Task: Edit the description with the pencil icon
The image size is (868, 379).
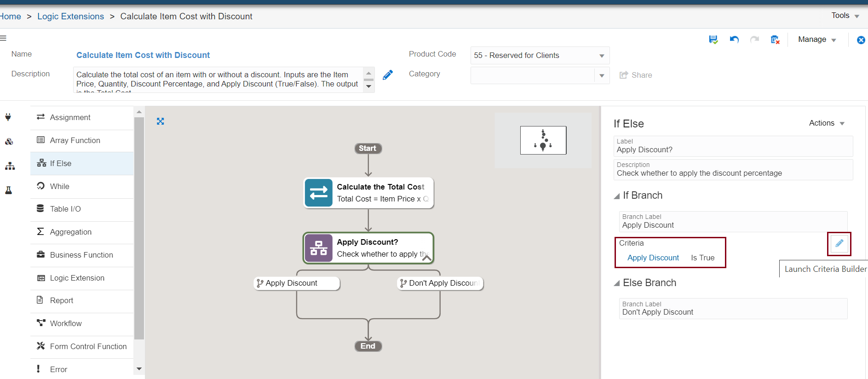Action: (x=388, y=75)
